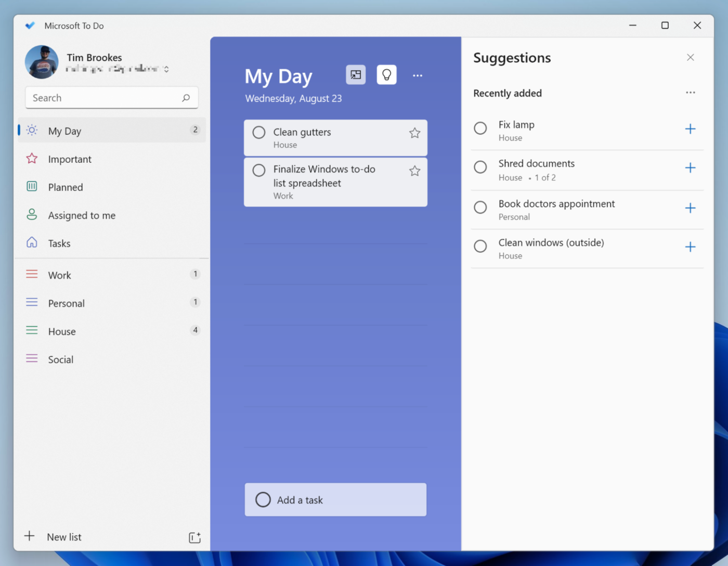Mark Book doctors appointment complete
Image resolution: width=728 pixels, height=566 pixels.
point(480,207)
